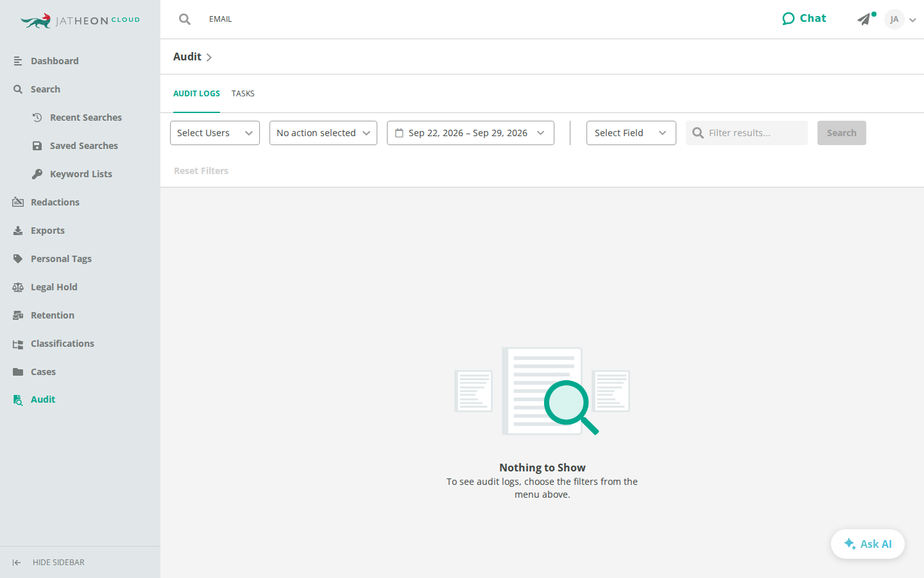Expand the user account menu chevron
Viewport: 924px width, 578px height.
click(912, 20)
